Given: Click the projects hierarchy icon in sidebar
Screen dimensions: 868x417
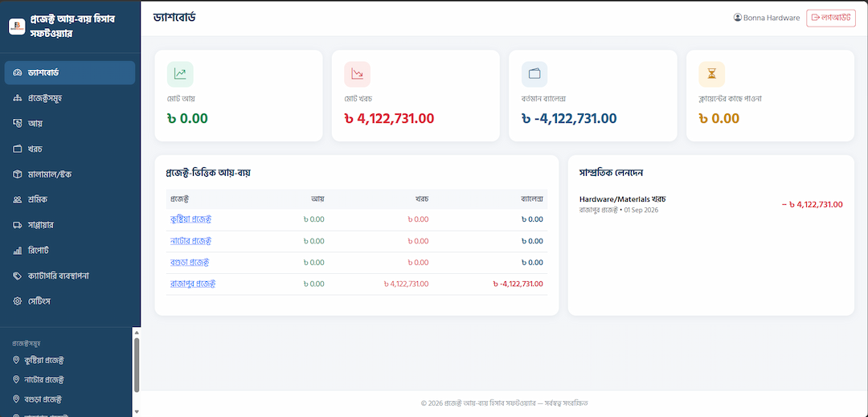Looking at the screenshot, I should point(17,98).
